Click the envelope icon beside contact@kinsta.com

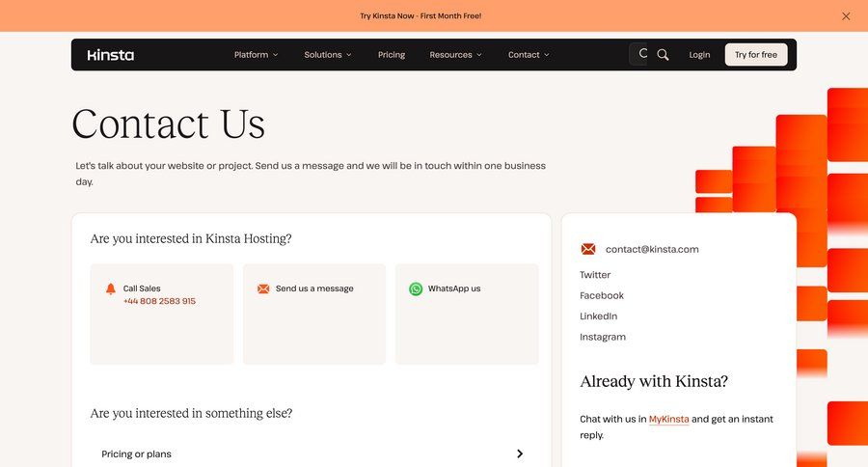(x=588, y=249)
